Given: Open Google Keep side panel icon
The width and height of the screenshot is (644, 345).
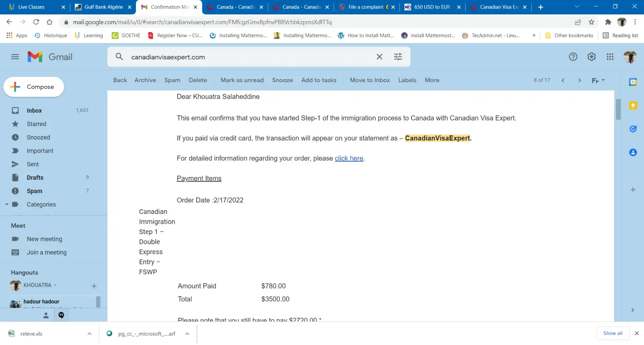Looking at the screenshot, I should click(x=633, y=106).
